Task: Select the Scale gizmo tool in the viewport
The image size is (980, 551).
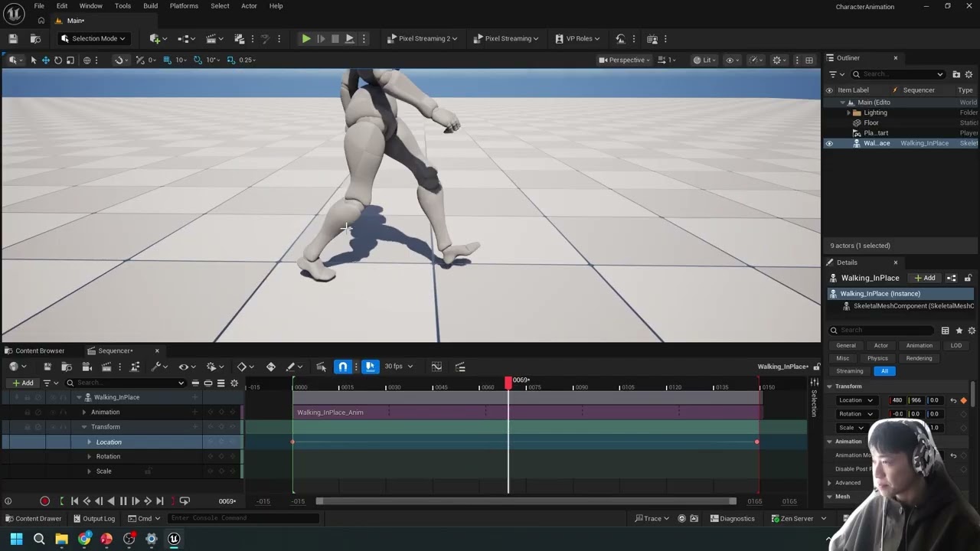Action: tap(70, 60)
